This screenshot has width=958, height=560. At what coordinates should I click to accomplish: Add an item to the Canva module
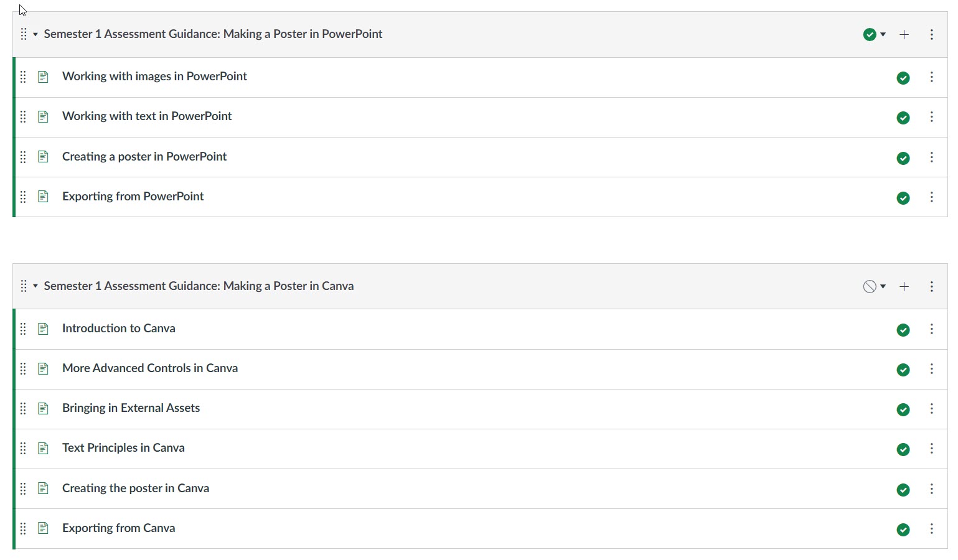click(904, 287)
